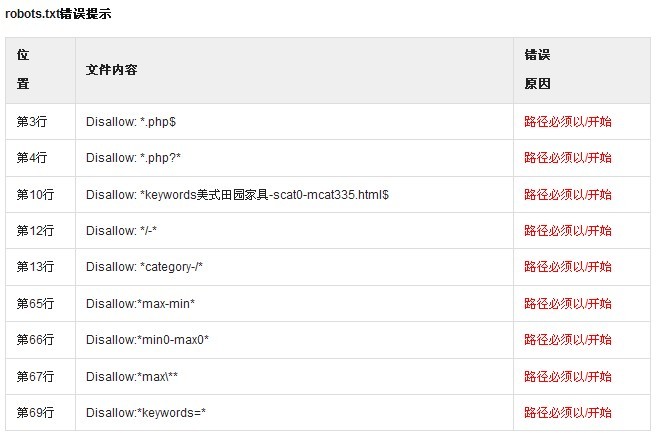Click the 错误原因 column header
Image resolution: width=665 pixels, height=433 pixels.
[538, 70]
